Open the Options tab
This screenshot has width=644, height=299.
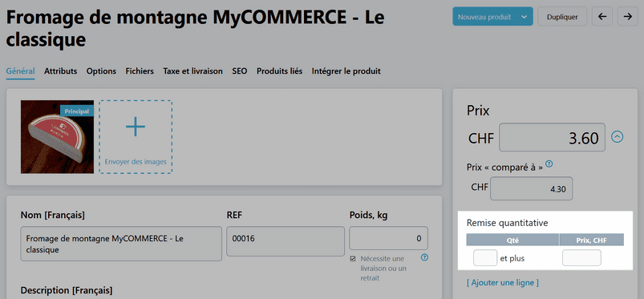tap(101, 71)
